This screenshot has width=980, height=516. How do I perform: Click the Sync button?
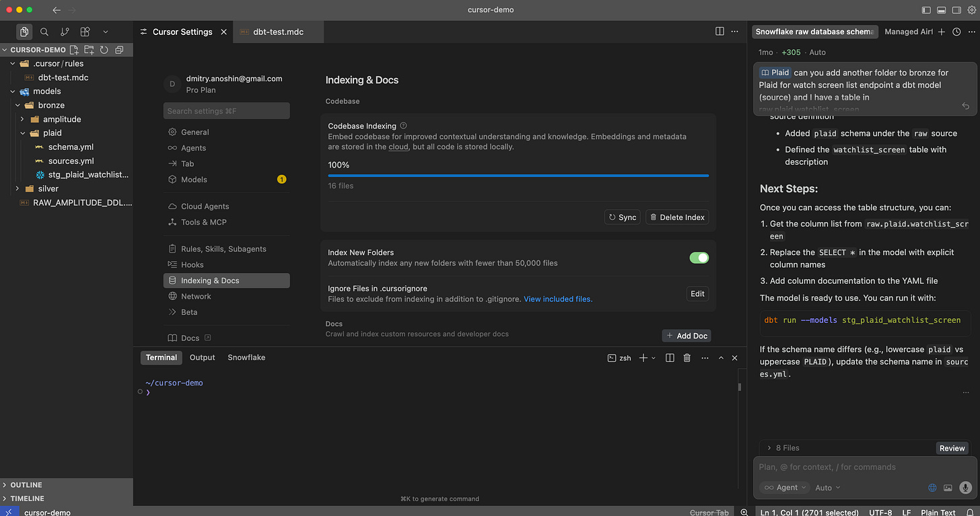click(x=623, y=217)
